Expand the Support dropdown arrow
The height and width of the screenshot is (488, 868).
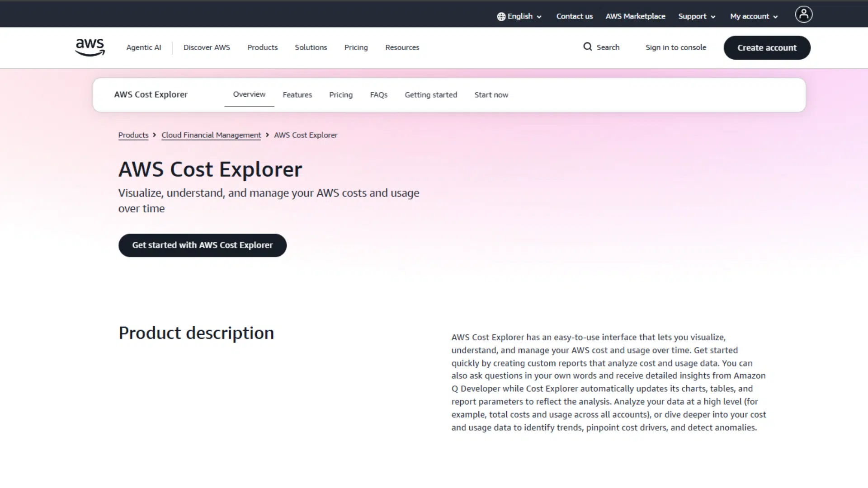tap(713, 17)
